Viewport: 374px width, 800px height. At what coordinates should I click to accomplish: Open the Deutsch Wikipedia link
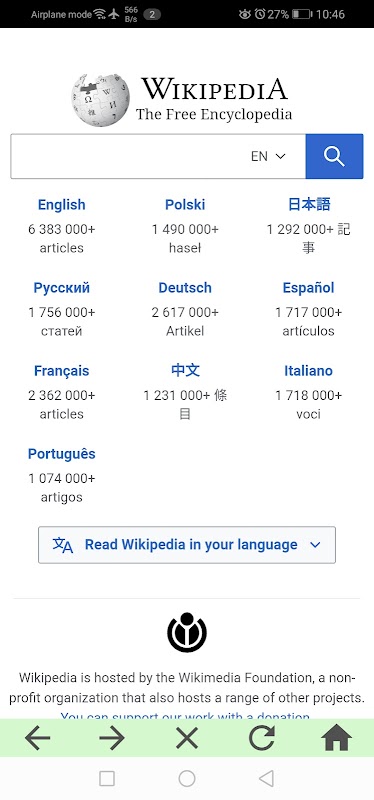coord(185,288)
